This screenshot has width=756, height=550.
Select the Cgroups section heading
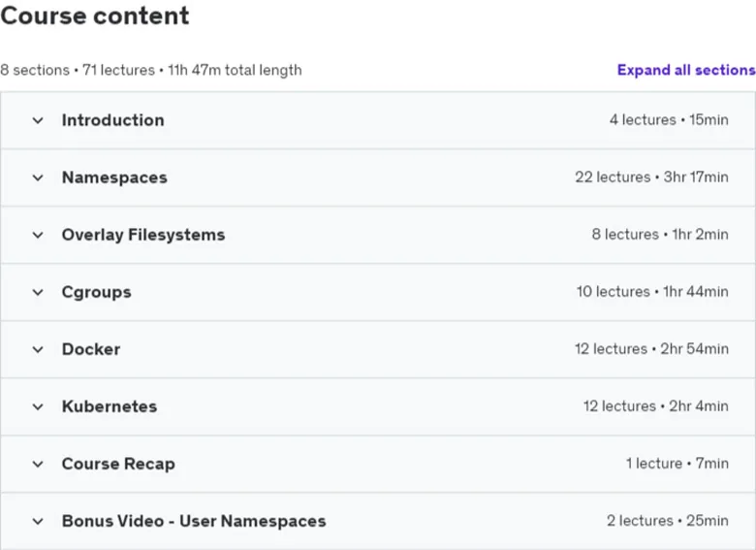click(x=96, y=292)
